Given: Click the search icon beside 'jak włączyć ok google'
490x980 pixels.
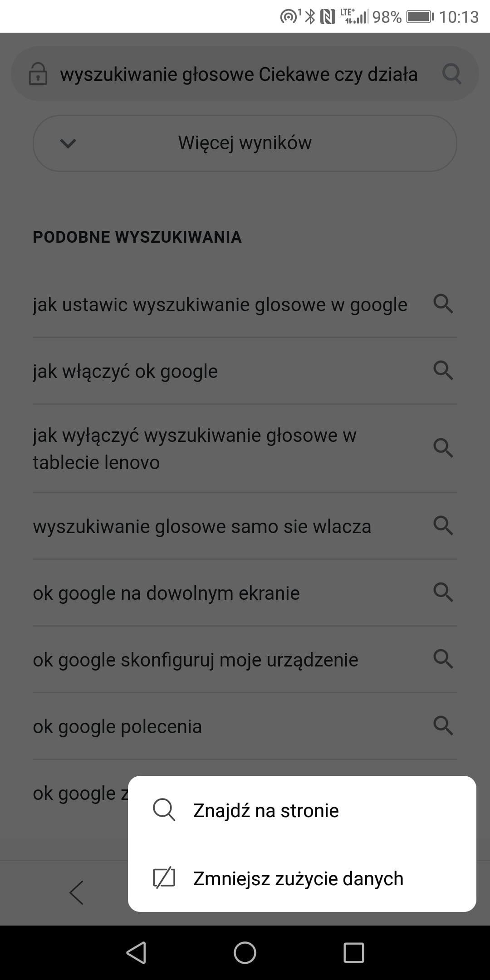Looking at the screenshot, I should tap(443, 371).
